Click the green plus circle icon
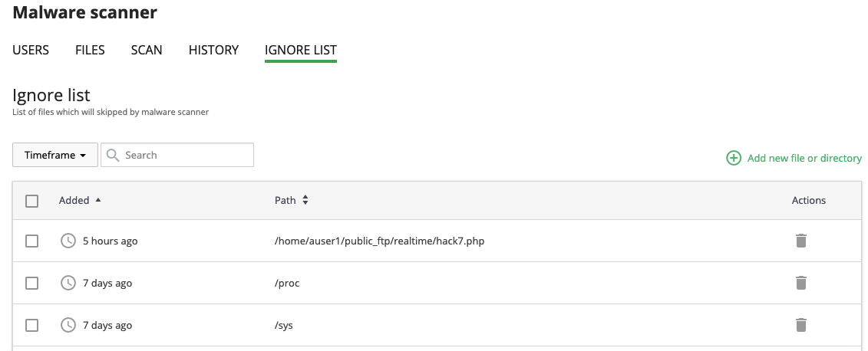The height and width of the screenshot is (351, 868). click(734, 158)
